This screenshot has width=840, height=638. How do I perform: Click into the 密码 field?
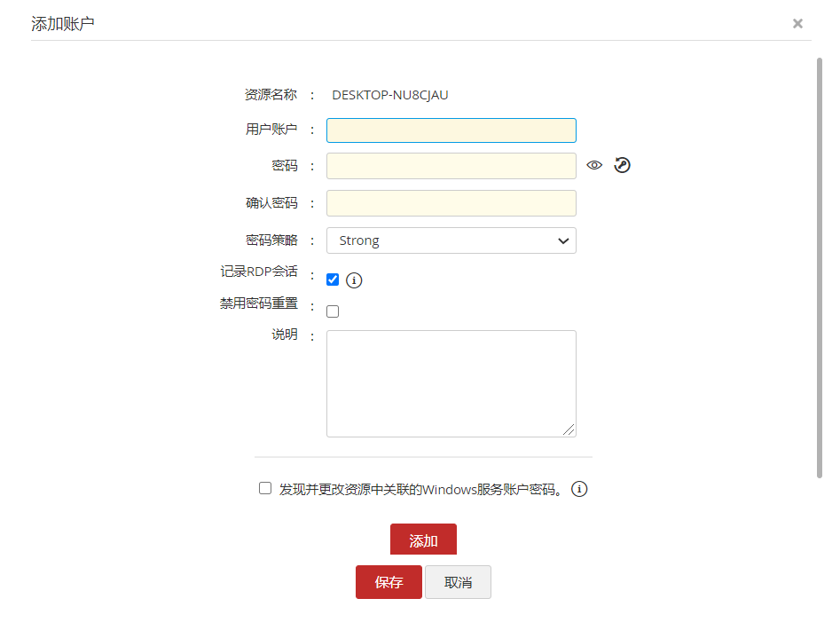(x=451, y=166)
